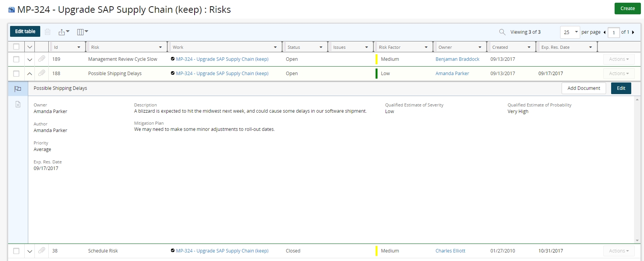The height and width of the screenshot is (261, 644).
Task: Click the flag summary icon in detail panel
Action: point(18,89)
